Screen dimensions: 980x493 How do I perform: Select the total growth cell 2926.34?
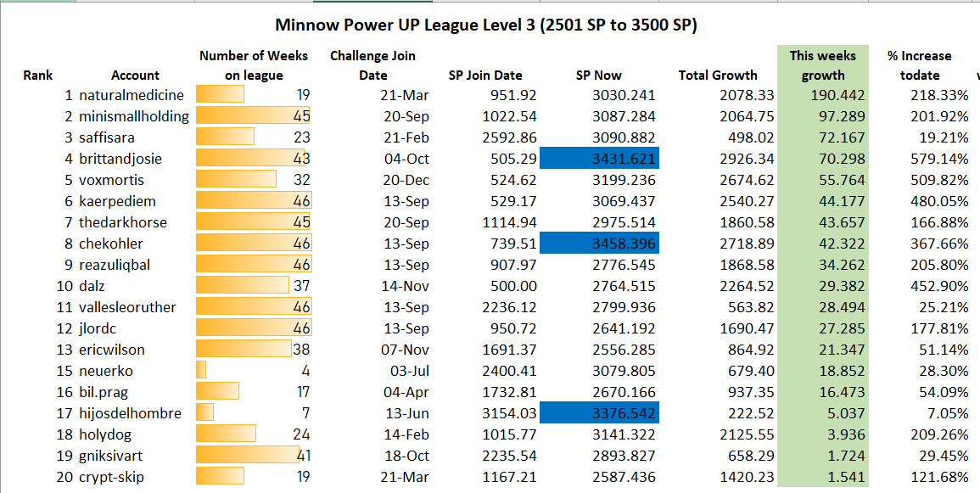pyautogui.click(x=747, y=159)
